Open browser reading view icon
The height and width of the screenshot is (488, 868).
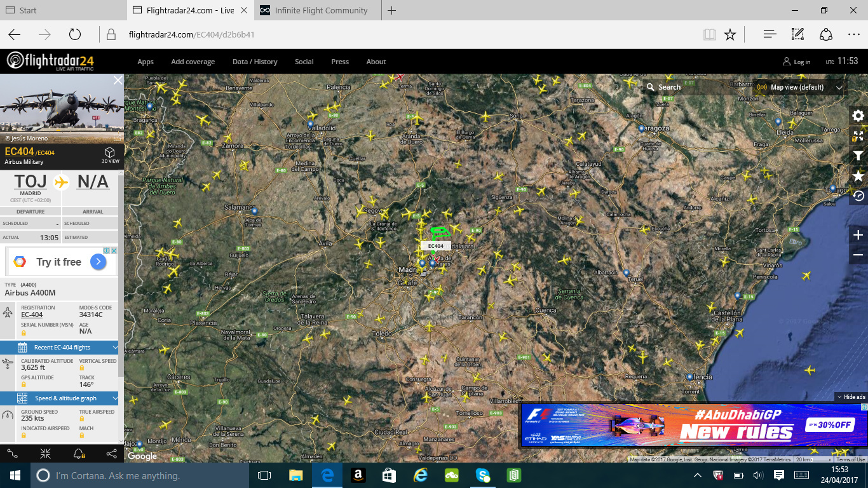tap(710, 34)
